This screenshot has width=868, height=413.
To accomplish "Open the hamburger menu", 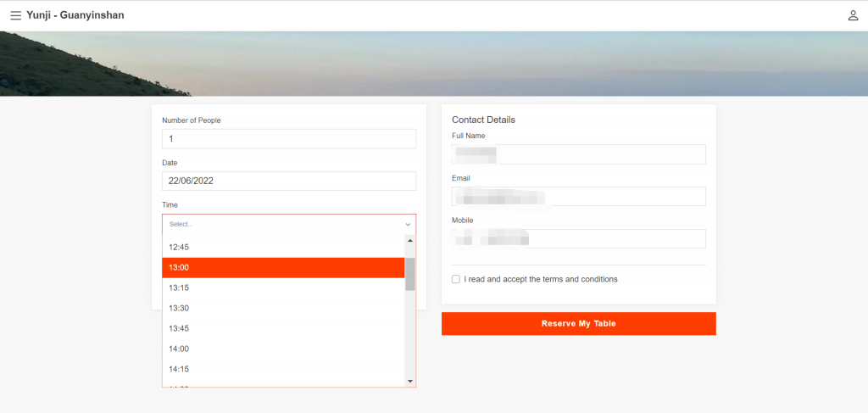I will (x=15, y=15).
